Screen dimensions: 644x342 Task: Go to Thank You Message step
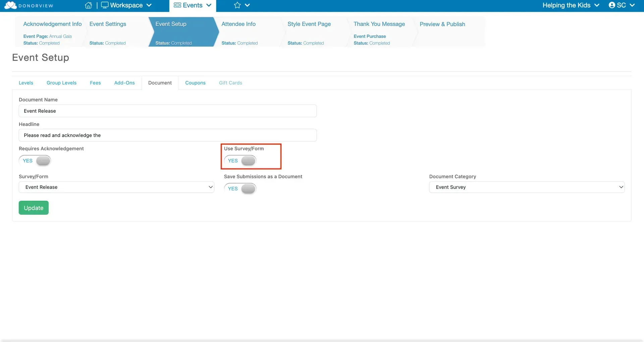point(379,24)
